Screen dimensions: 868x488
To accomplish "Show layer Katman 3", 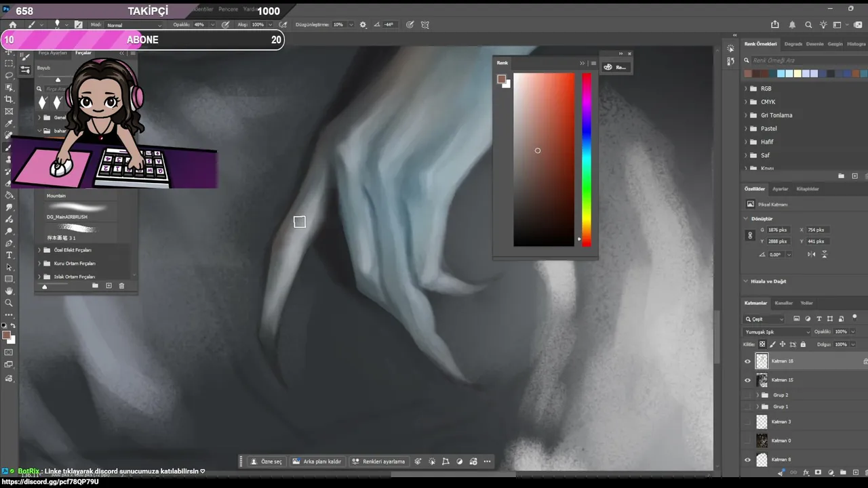I will click(x=748, y=422).
